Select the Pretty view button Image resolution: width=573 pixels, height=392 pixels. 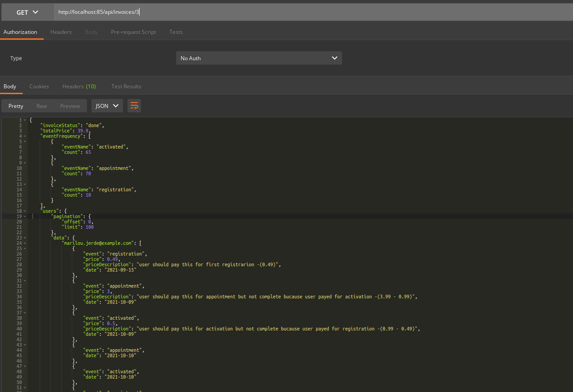[x=16, y=106]
